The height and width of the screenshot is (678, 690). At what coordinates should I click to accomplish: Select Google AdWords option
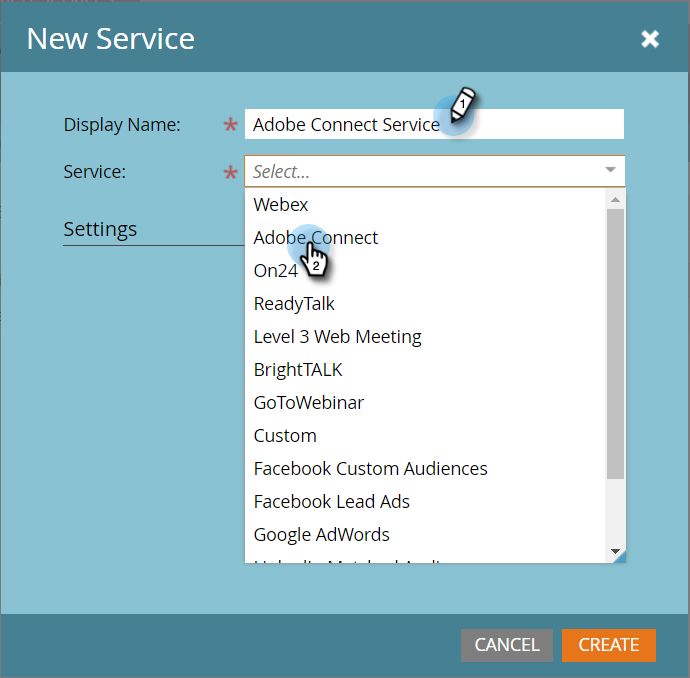click(x=425, y=535)
